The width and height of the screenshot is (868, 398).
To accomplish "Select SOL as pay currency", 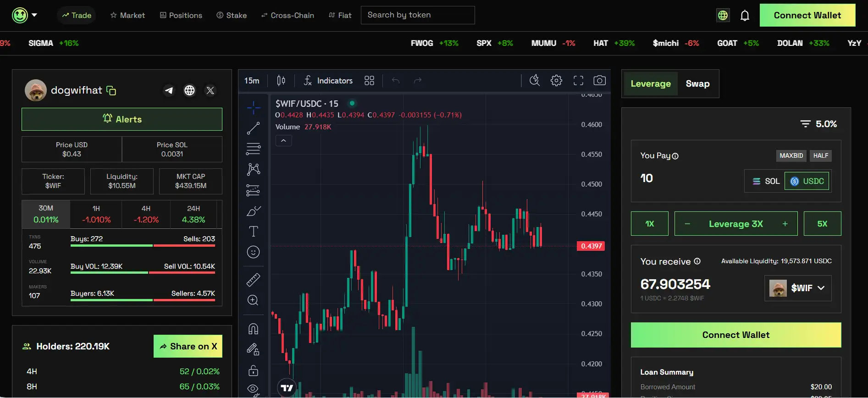I will point(766,181).
